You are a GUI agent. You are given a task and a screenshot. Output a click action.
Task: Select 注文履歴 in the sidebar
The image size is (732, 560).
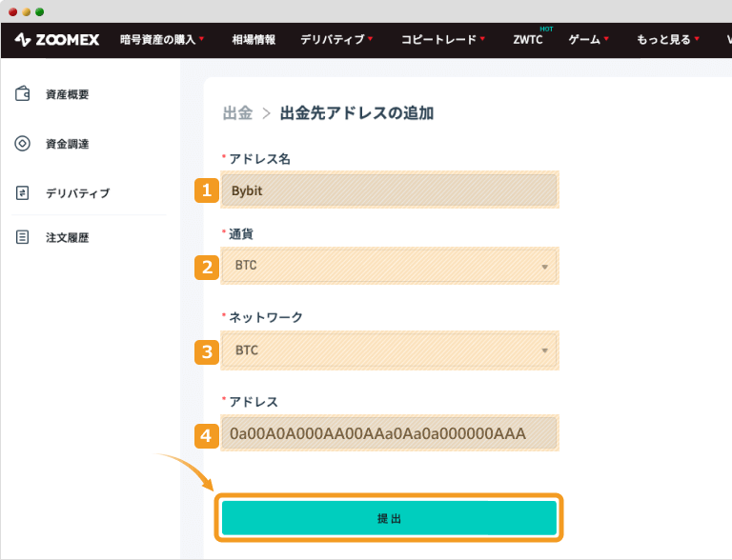click(x=68, y=237)
